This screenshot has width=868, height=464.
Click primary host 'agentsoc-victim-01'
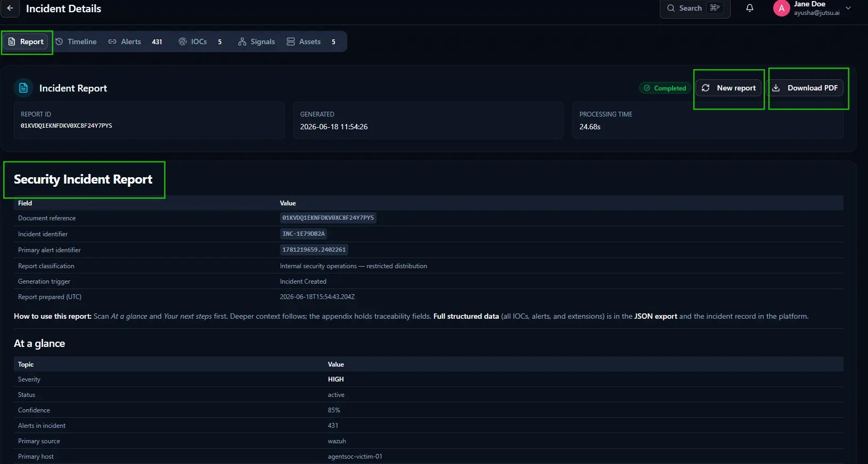point(355,457)
